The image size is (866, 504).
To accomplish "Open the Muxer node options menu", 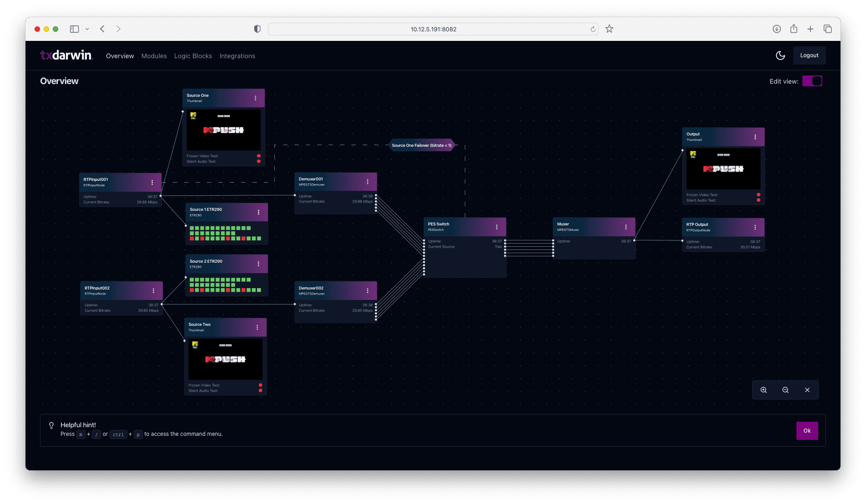I will pyautogui.click(x=626, y=227).
